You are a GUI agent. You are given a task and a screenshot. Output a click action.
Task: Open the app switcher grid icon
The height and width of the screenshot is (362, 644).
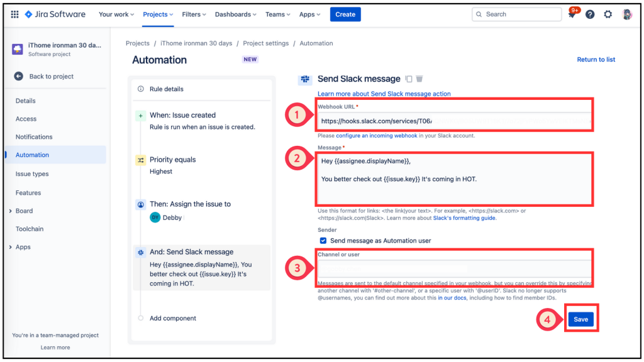(15, 14)
